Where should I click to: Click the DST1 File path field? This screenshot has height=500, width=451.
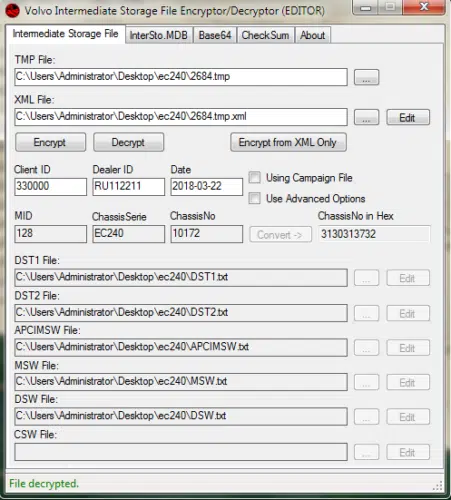click(x=181, y=278)
